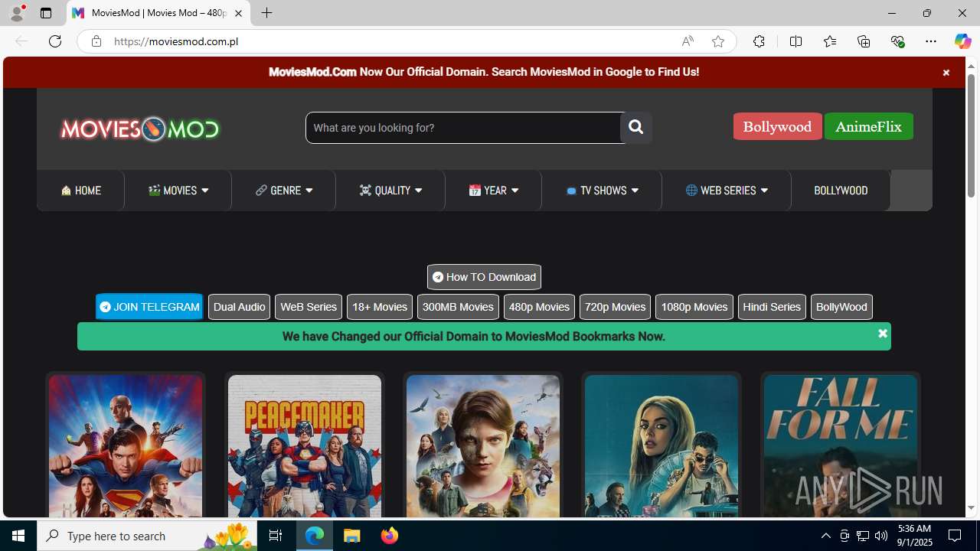The image size is (980, 551).
Task: Expand the YEAR dropdown menu
Action: (493, 191)
